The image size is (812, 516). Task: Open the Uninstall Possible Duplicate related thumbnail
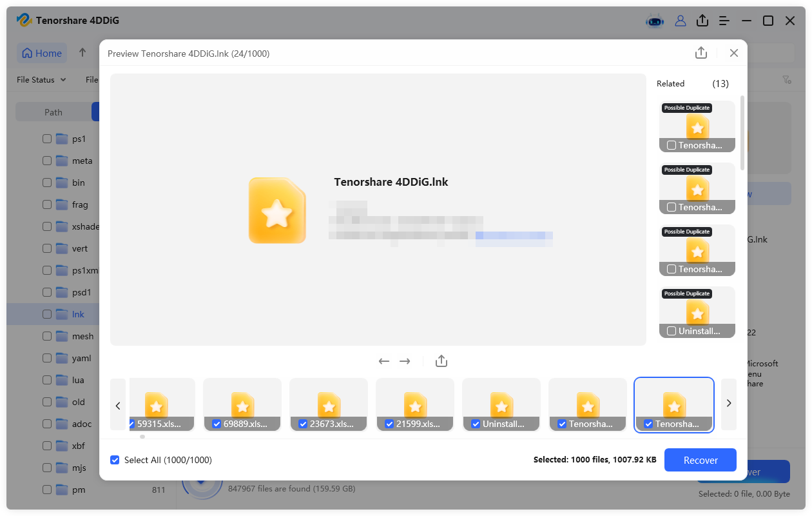coord(697,312)
